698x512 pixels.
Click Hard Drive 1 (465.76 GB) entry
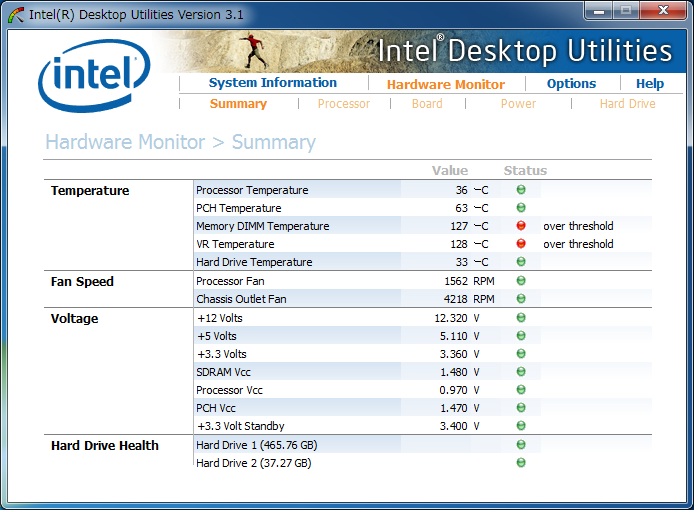[257, 445]
